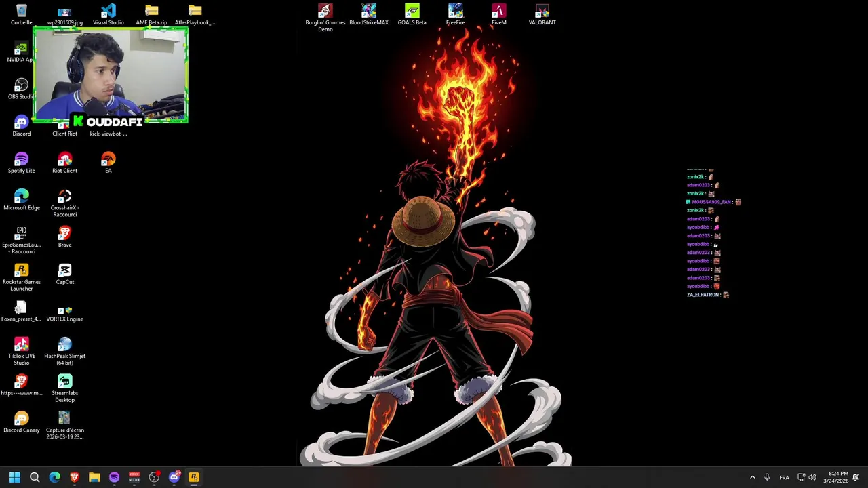This screenshot has width=868, height=488.
Task: Open Discord taskbar icon with notification badge
Action: point(174,477)
